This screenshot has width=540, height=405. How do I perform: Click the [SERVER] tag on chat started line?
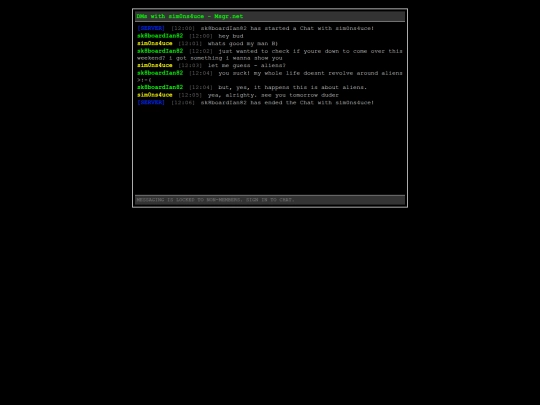click(x=151, y=28)
